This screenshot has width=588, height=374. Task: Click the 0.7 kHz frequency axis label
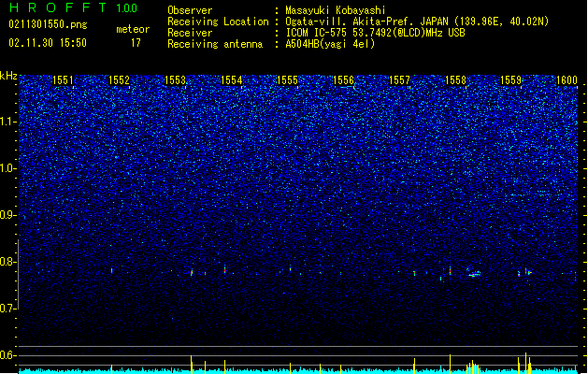[x=8, y=309]
